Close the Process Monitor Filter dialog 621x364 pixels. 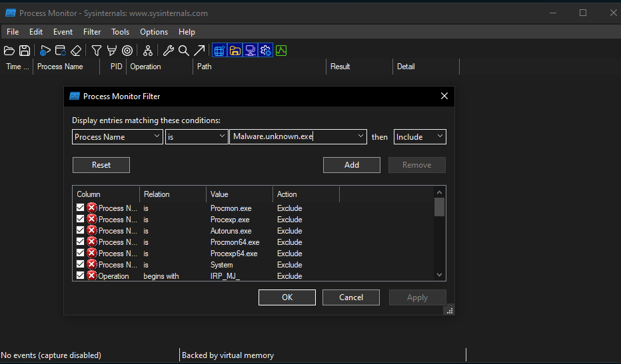click(444, 96)
